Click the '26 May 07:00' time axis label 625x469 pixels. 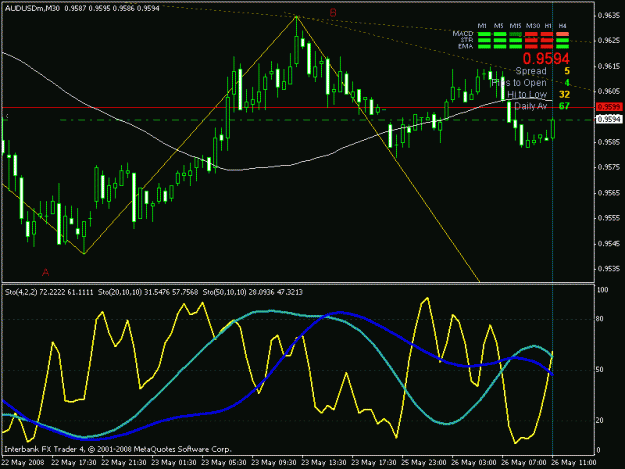tap(524, 463)
